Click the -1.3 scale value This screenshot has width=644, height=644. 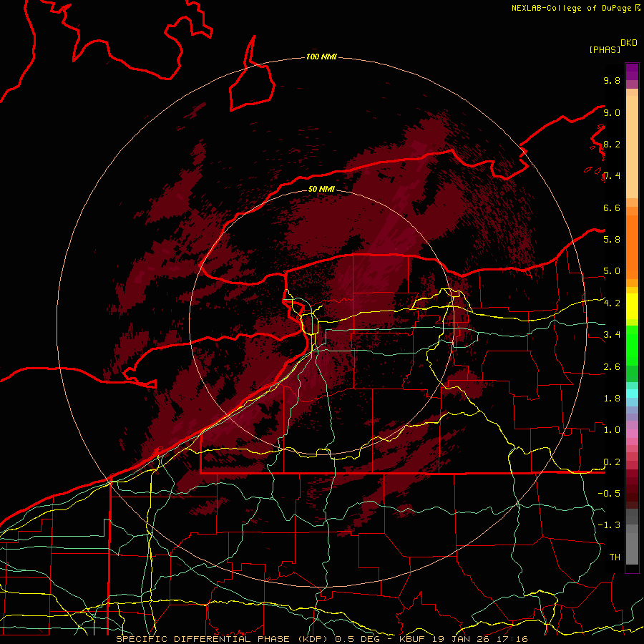[609, 525]
